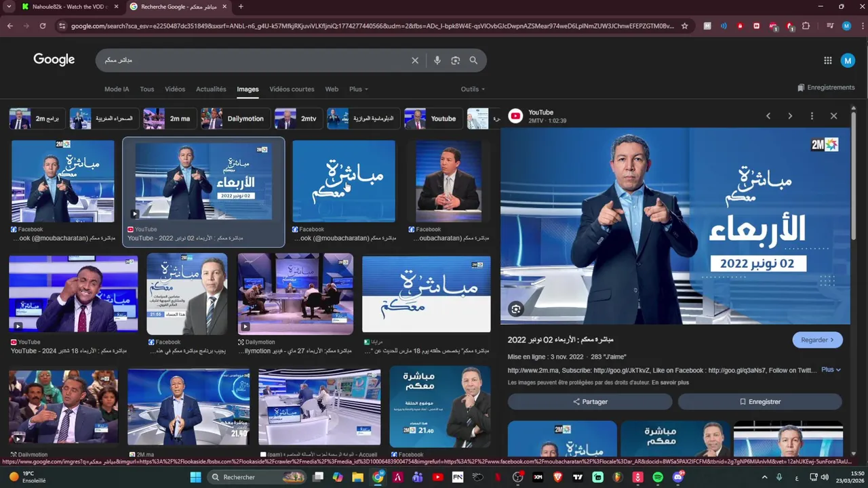Image resolution: width=868 pixels, height=488 pixels.
Task: Filter by 2mtv suggestion chip
Action: pyautogui.click(x=298, y=119)
